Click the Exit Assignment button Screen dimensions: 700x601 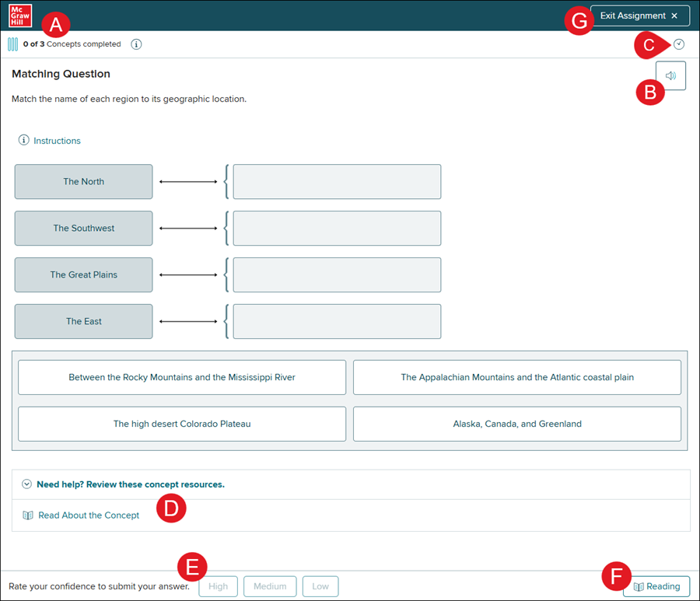tap(639, 16)
